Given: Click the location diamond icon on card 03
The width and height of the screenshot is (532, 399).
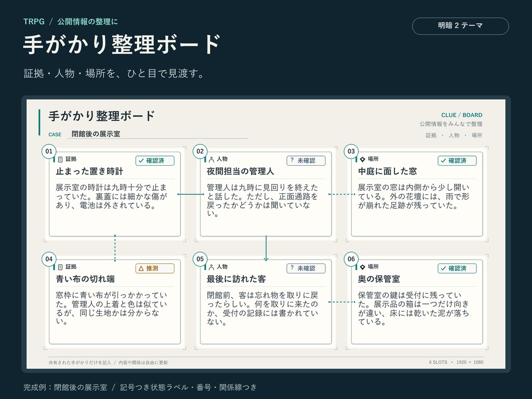Looking at the screenshot, I should pos(362,159).
